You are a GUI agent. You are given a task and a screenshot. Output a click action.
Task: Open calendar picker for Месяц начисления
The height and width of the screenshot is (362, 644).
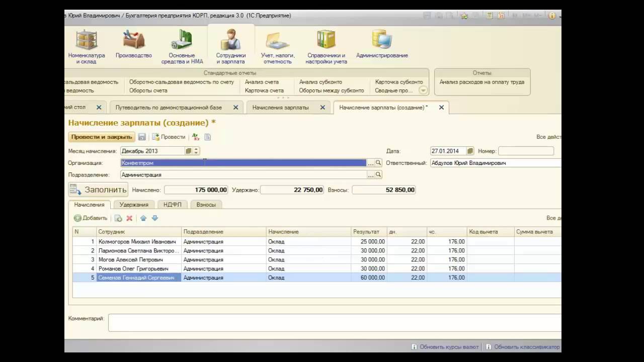[x=189, y=151]
